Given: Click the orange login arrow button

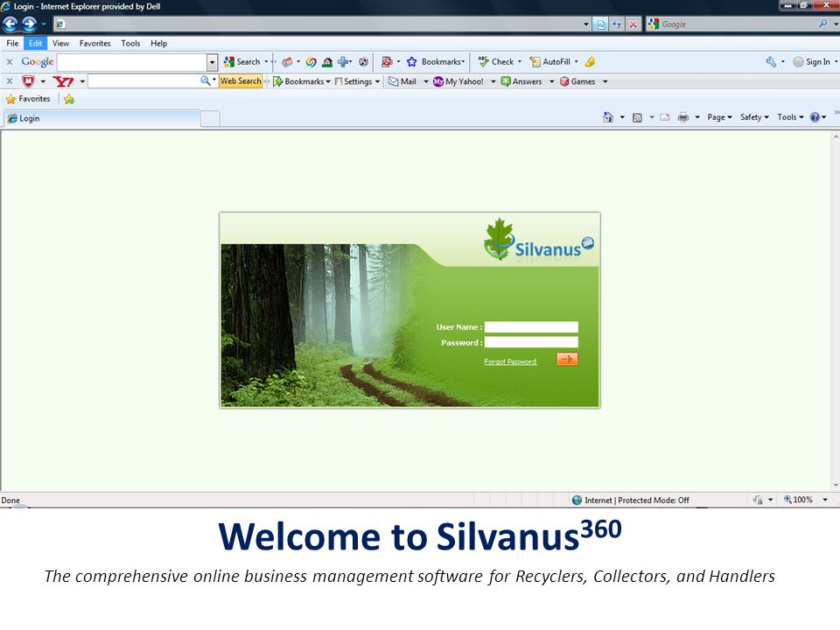Looking at the screenshot, I should coord(567,359).
